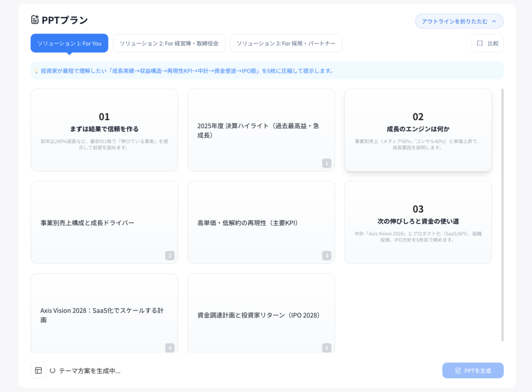Click the PPTを生成 button
This screenshot has height=392, width=532.
click(x=473, y=370)
